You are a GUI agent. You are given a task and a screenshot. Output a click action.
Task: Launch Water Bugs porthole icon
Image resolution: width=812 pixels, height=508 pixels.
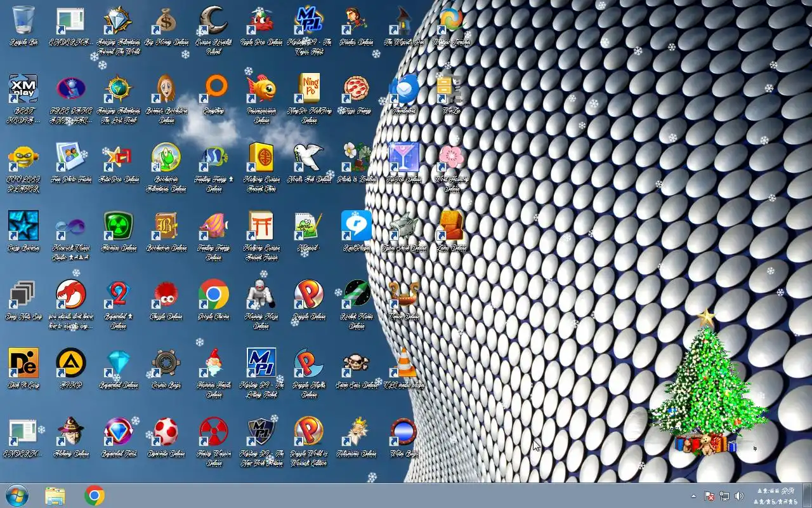click(404, 432)
